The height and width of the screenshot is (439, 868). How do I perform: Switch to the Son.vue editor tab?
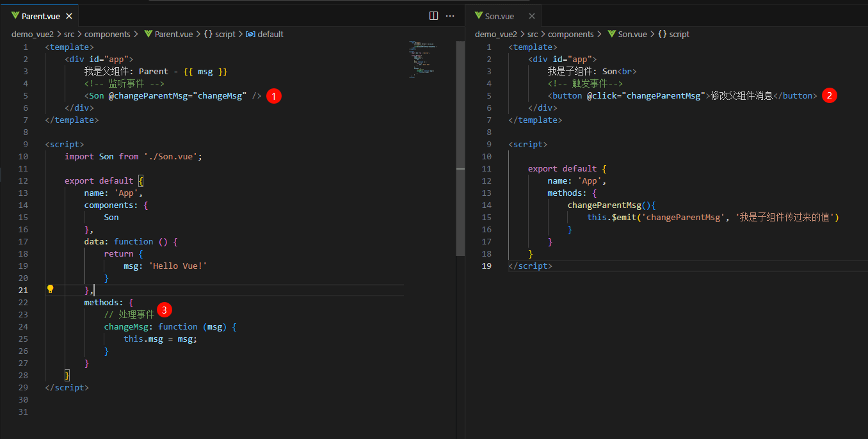499,16
